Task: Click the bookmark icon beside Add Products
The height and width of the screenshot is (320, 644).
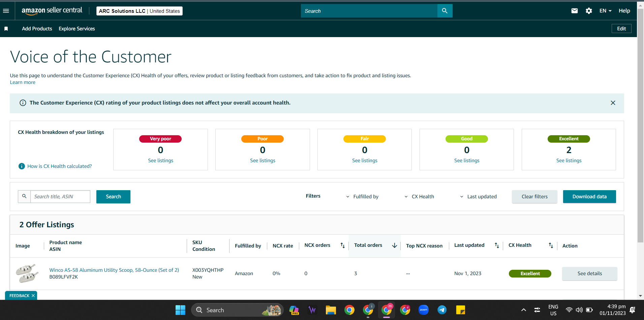Action: tap(6, 29)
